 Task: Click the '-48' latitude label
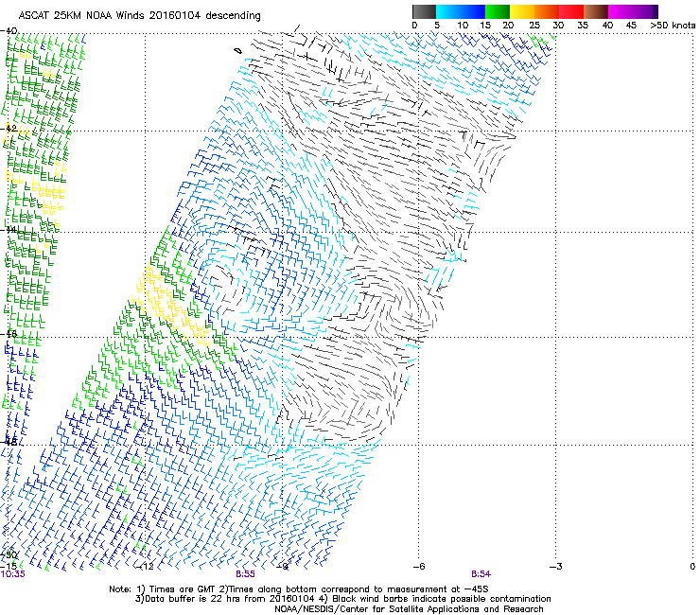click(x=9, y=442)
